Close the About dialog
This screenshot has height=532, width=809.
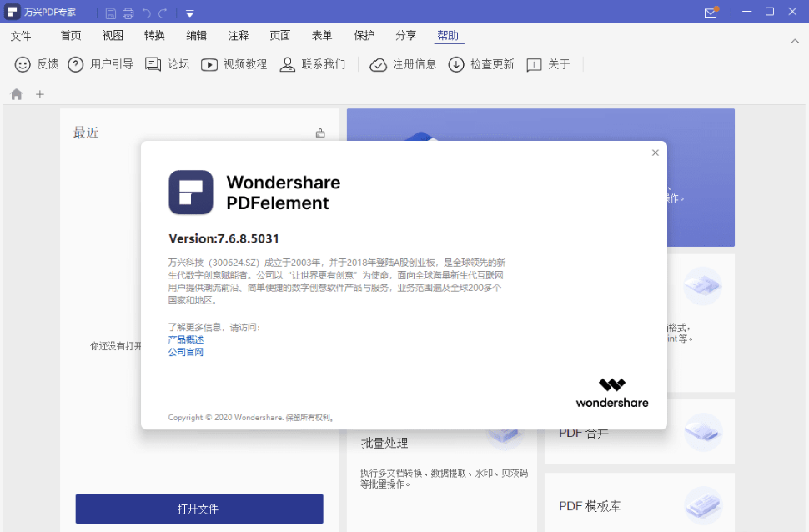(x=656, y=153)
